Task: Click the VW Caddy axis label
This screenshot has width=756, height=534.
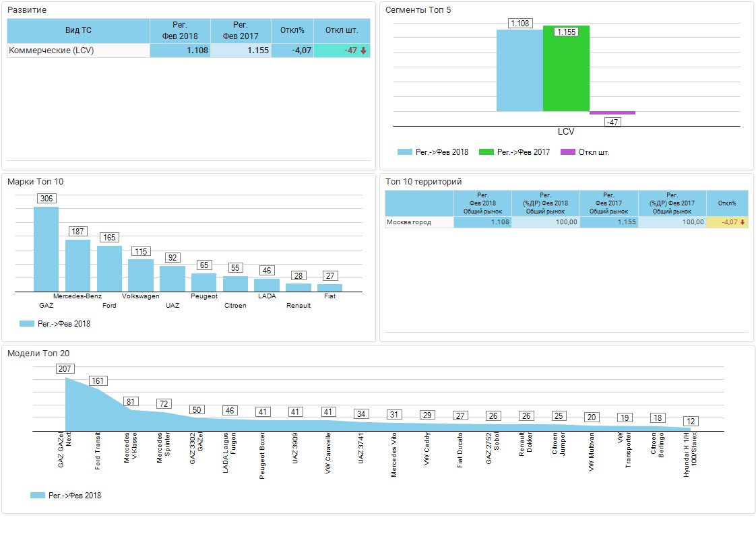Action: tap(427, 449)
